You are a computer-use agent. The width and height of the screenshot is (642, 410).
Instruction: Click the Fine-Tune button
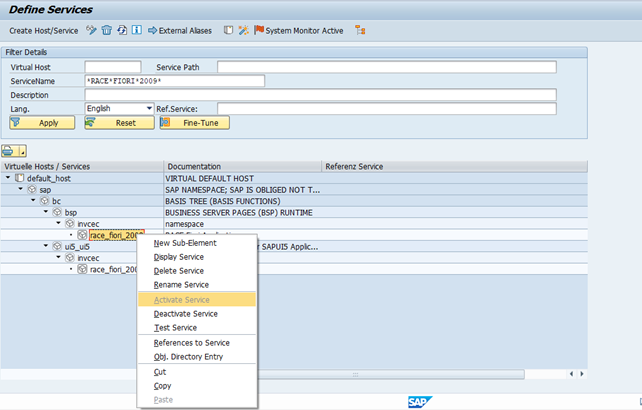coord(195,123)
